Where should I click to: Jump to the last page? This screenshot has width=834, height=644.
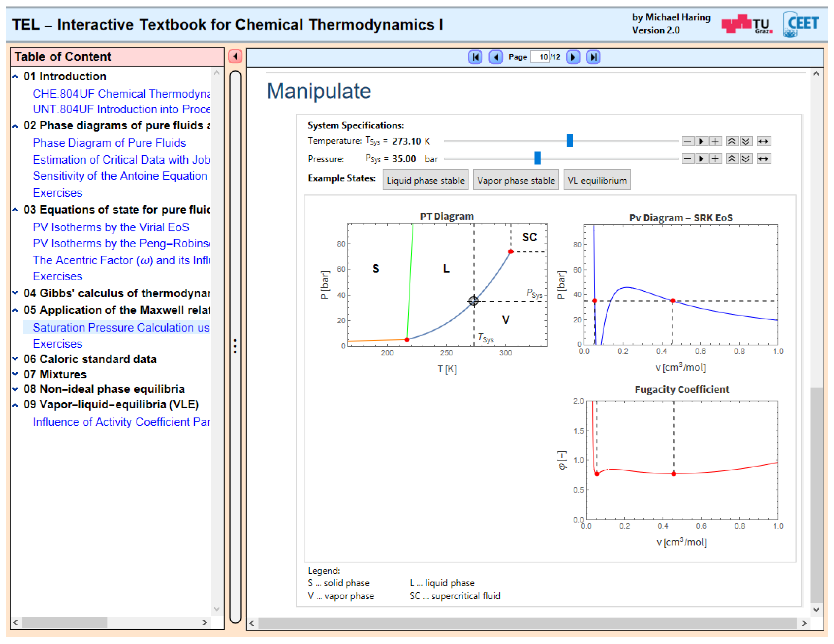593,57
